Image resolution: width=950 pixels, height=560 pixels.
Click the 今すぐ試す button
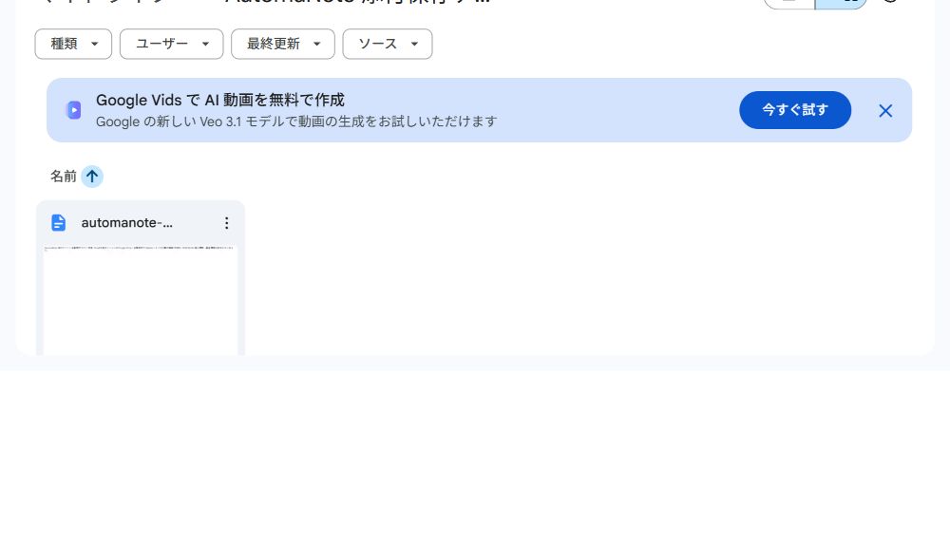pos(795,110)
